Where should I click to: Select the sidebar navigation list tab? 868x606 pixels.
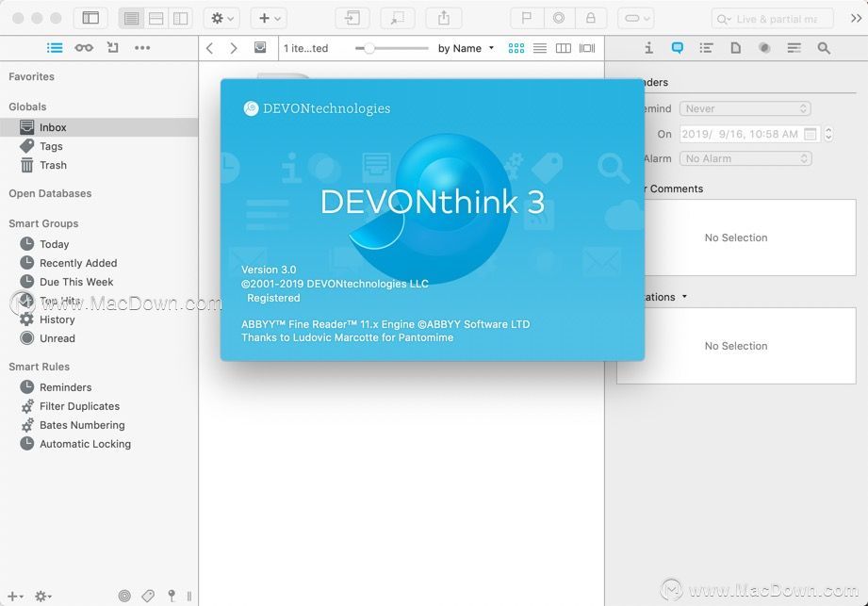tap(55, 48)
